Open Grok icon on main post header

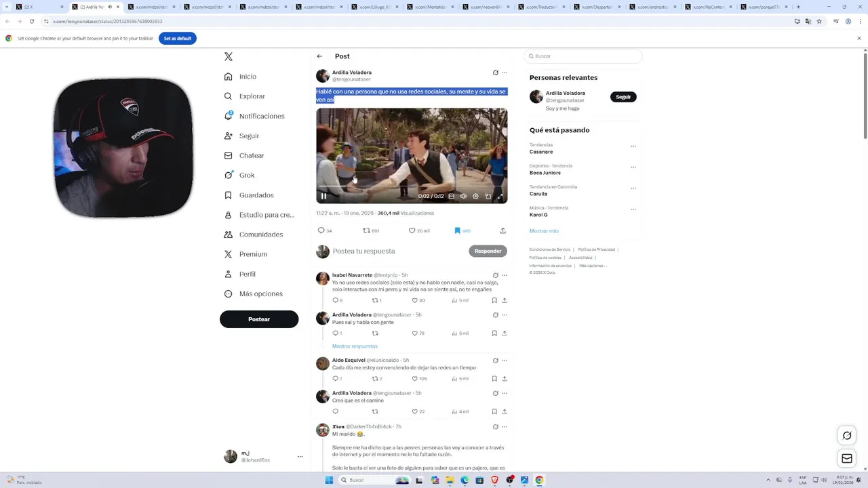click(x=496, y=73)
